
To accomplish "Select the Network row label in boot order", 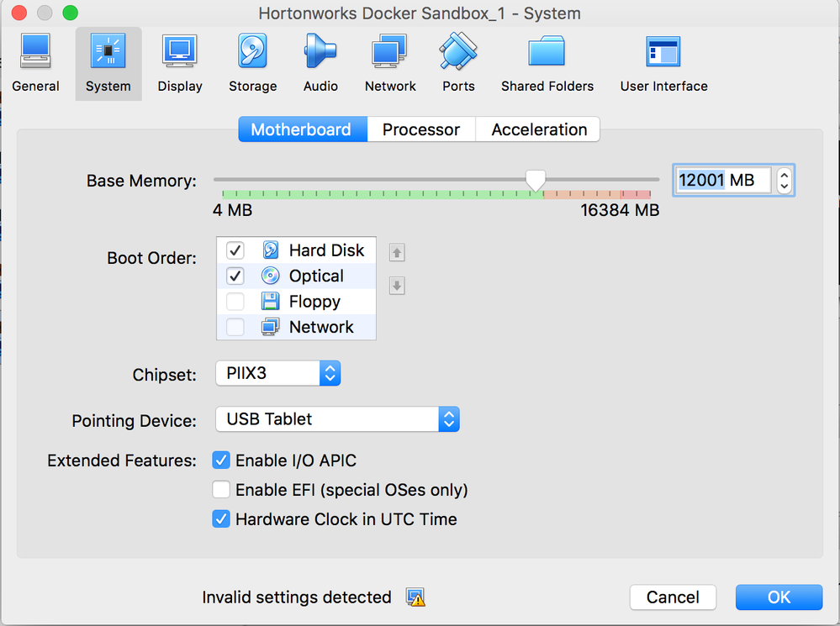I will click(x=321, y=327).
